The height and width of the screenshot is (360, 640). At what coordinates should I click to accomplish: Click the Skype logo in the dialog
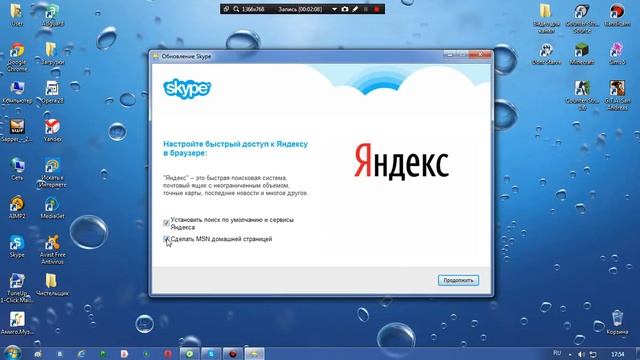pyautogui.click(x=187, y=89)
